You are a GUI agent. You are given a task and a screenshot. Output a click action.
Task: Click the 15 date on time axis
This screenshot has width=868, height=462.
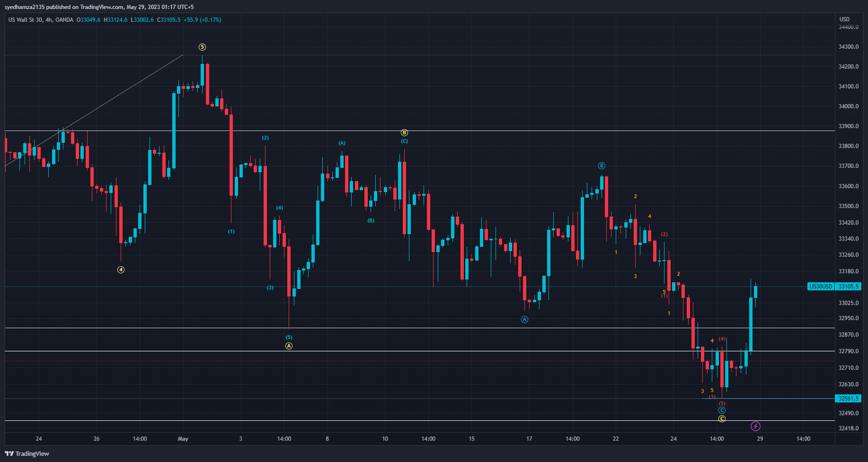pyautogui.click(x=471, y=439)
